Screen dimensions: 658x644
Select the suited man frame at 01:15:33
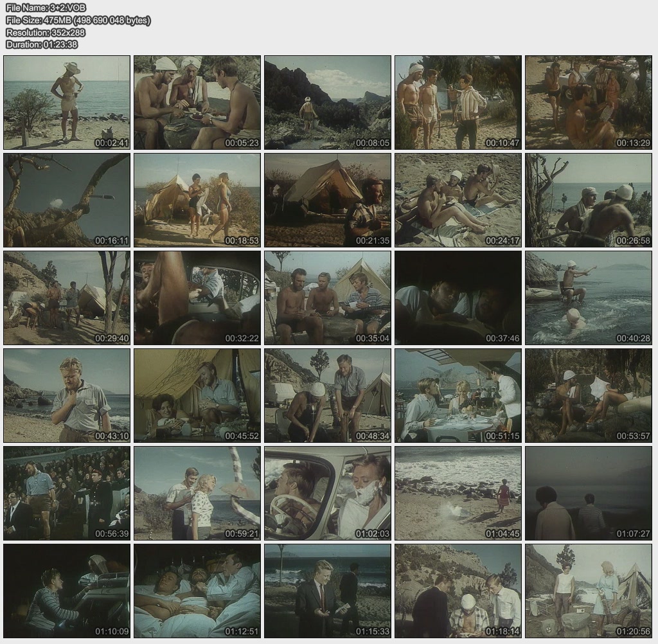point(328,591)
